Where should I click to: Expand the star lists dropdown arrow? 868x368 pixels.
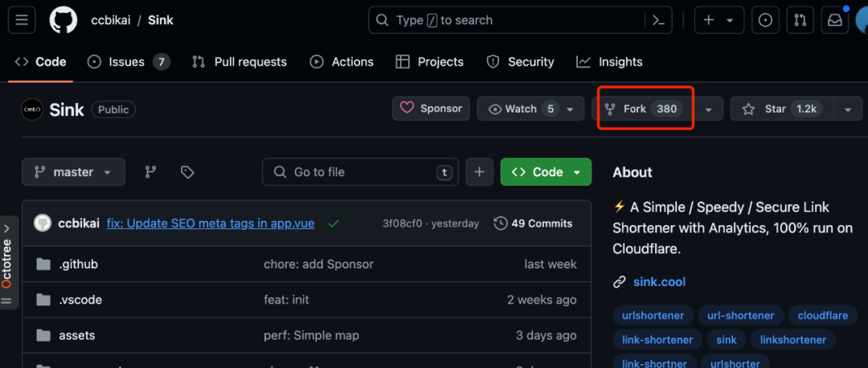coord(848,109)
